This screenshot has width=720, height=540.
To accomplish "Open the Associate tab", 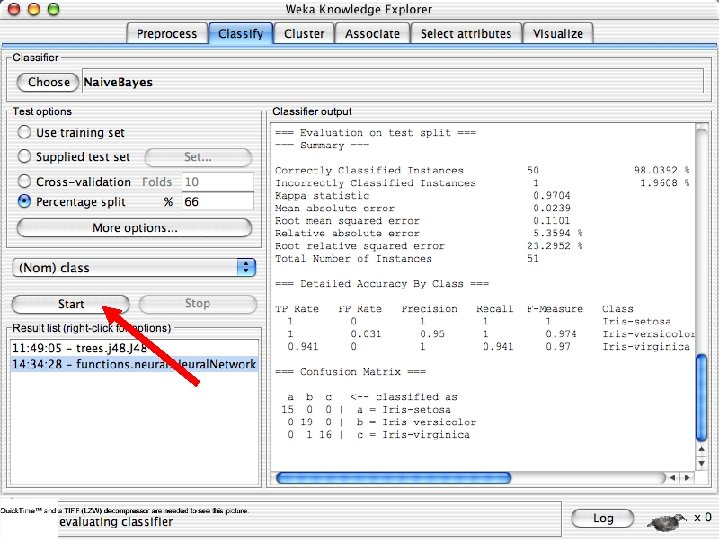I will click(372, 34).
